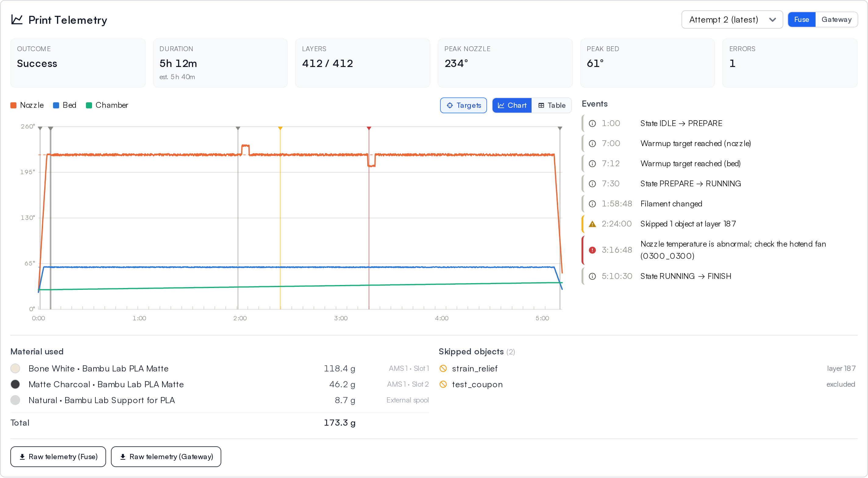868x478 pixels.
Task: Click the Peak Bed 61° card
Action: 647,63
